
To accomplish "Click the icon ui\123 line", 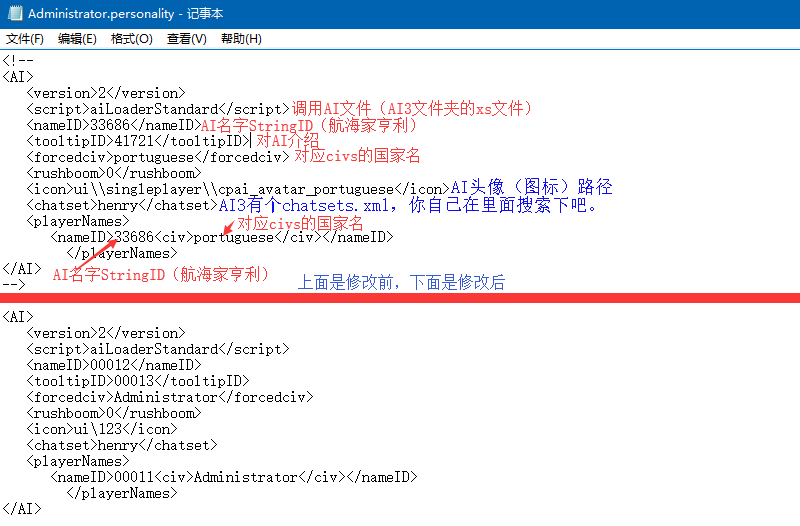I will [102, 429].
